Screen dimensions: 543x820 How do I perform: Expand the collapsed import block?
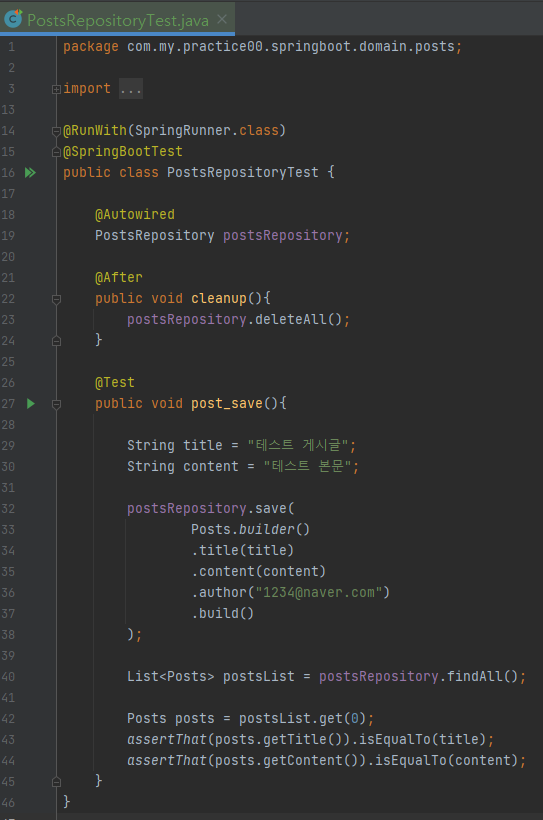56,89
